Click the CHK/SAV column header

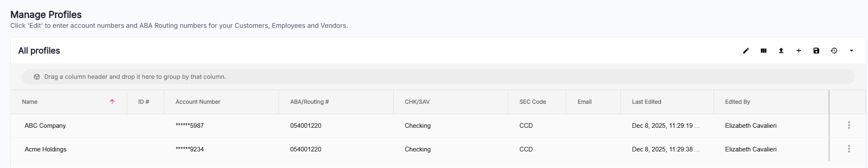click(417, 102)
